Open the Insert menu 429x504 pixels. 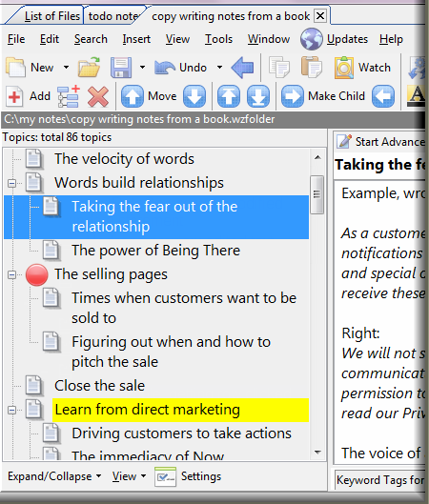point(136,39)
